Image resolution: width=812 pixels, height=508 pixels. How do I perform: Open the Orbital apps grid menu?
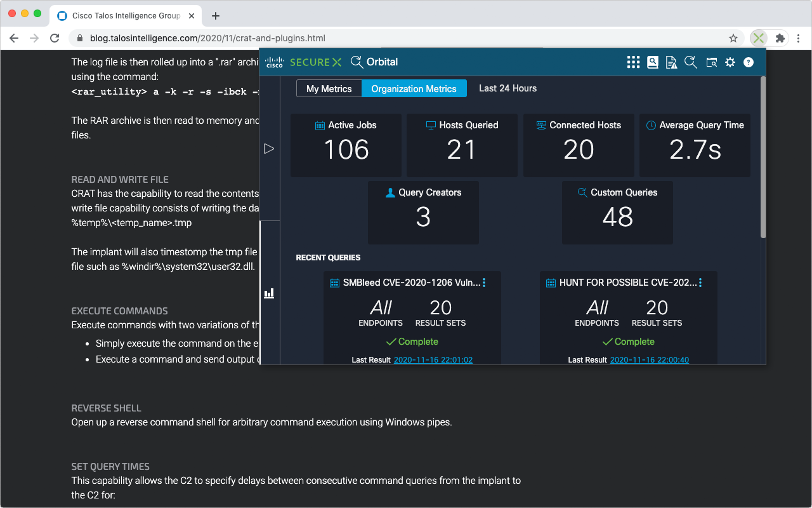point(633,62)
